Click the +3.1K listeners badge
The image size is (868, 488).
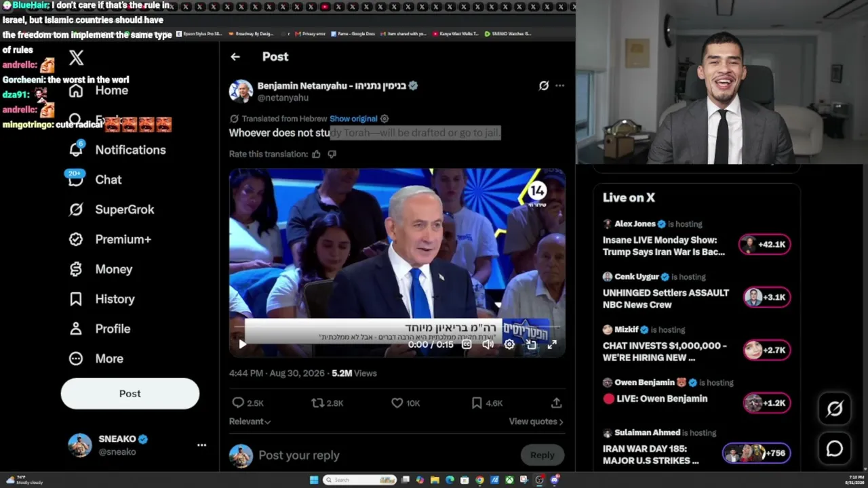tap(766, 298)
